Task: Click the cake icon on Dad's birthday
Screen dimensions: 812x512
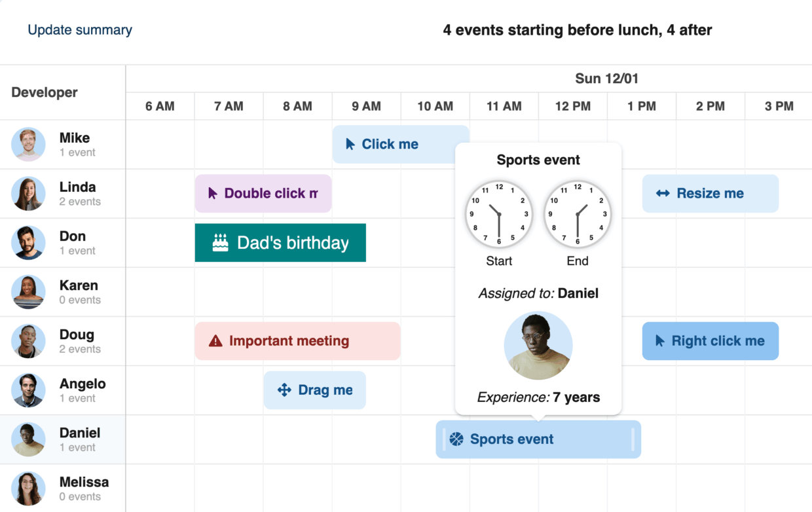Action: click(221, 243)
